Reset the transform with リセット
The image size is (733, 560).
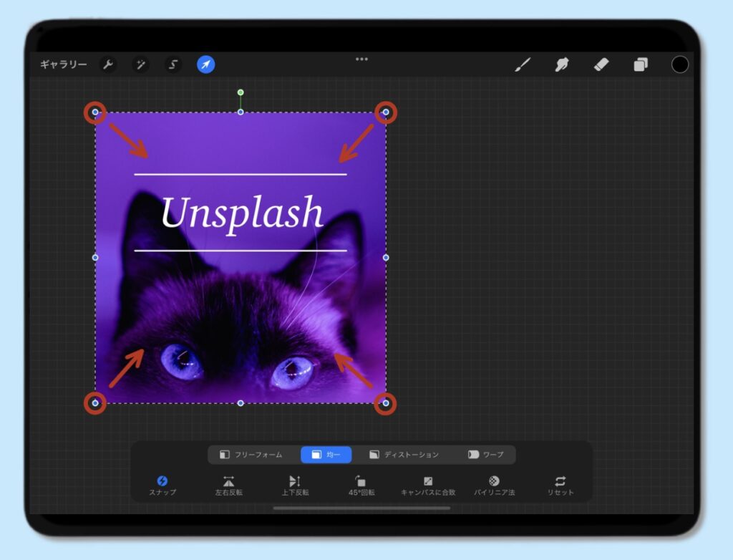pyautogui.click(x=560, y=486)
